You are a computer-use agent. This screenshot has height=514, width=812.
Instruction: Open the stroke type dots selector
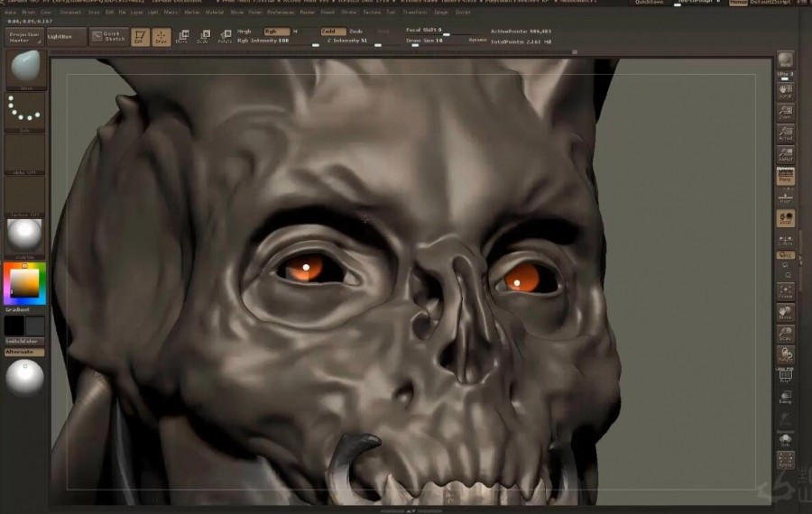[25, 111]
